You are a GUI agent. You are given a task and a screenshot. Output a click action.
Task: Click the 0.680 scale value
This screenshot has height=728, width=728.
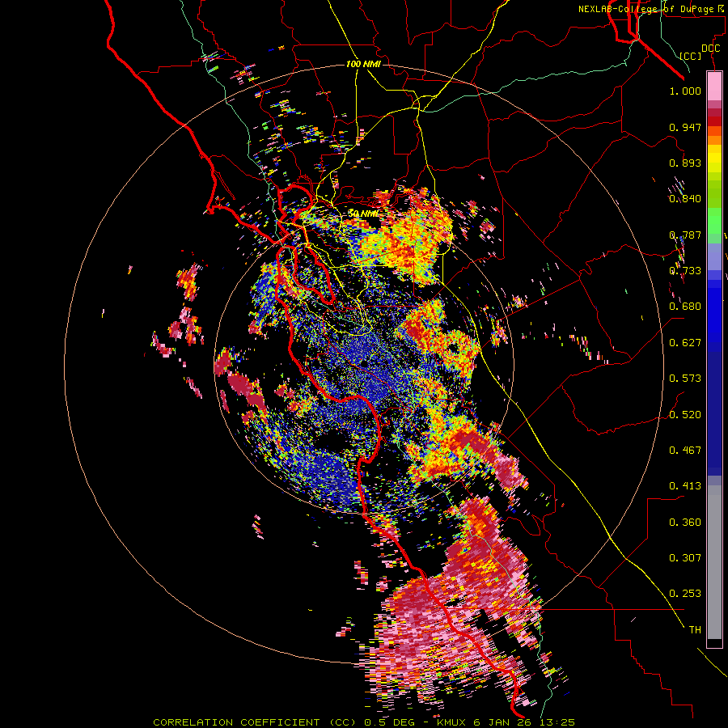pyautogui.click(x=685, y=307)
